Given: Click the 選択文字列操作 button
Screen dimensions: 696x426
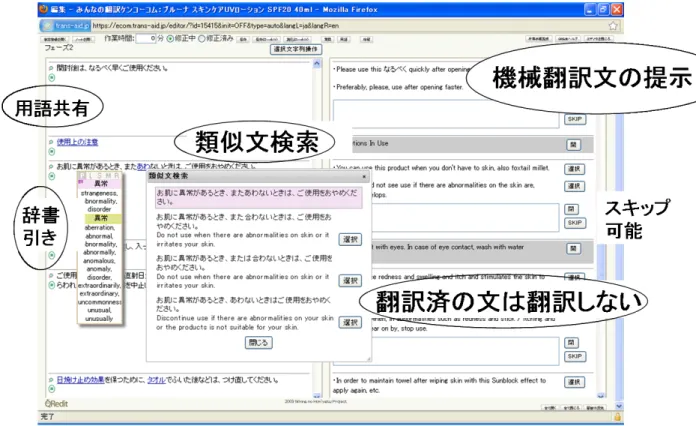Looking at the screenshot, I should pyautogui.click(x=296, y=49).
